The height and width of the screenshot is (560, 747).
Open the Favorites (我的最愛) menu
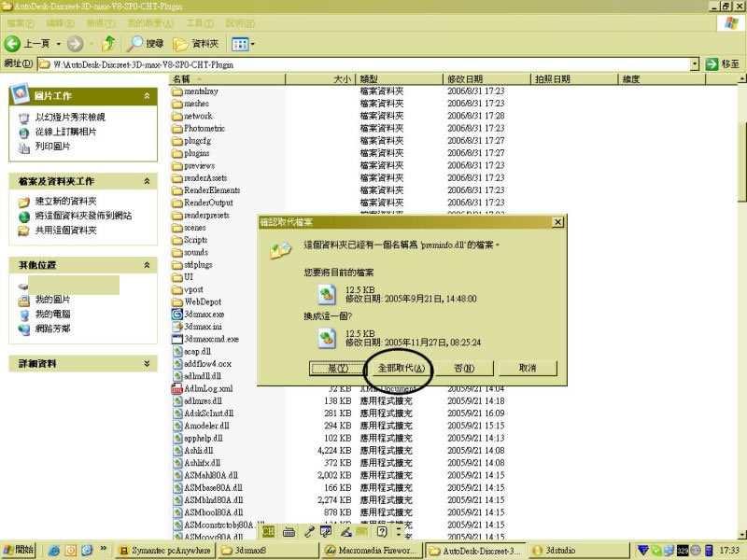[150, 23]
